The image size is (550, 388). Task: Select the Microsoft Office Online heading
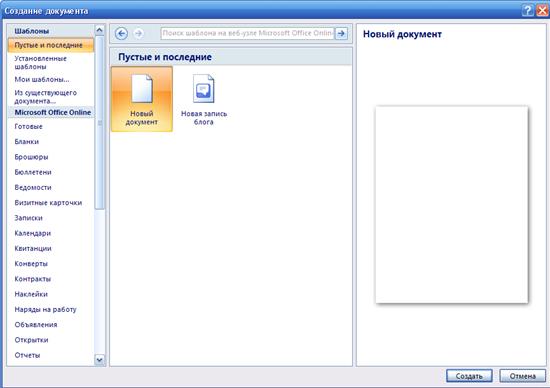[x=51, y=113]
